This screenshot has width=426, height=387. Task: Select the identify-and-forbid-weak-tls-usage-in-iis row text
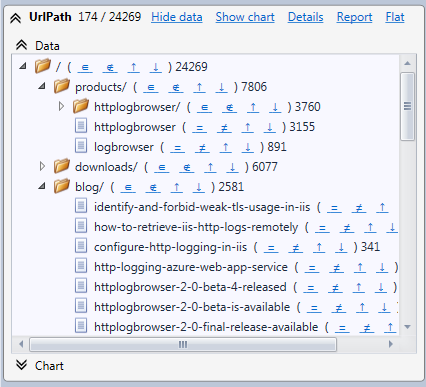(202, 207)
